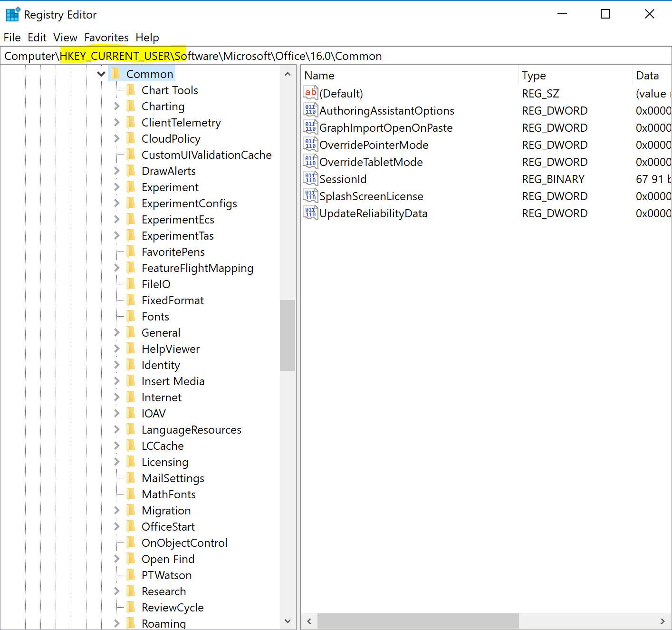
Task: Click the OverridePointerMode value icon
Action: pyautogui.click(x=311, y=145)
